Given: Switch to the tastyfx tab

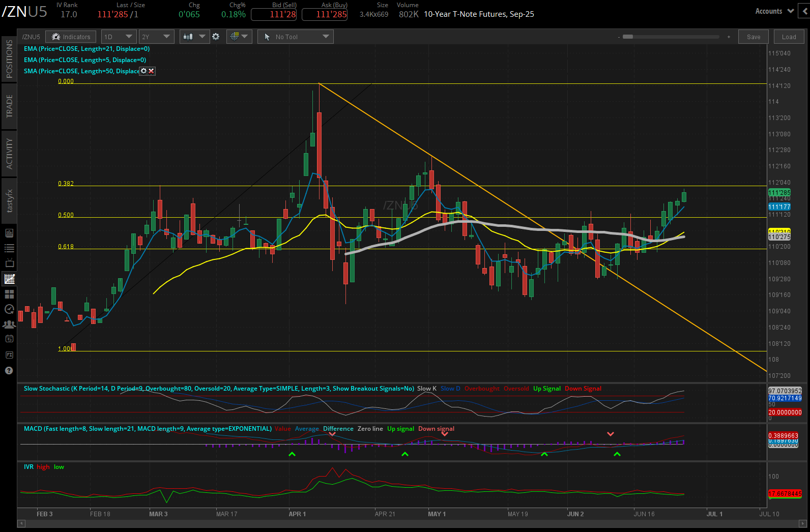Looking at the screenshot, I should (9, 201).
